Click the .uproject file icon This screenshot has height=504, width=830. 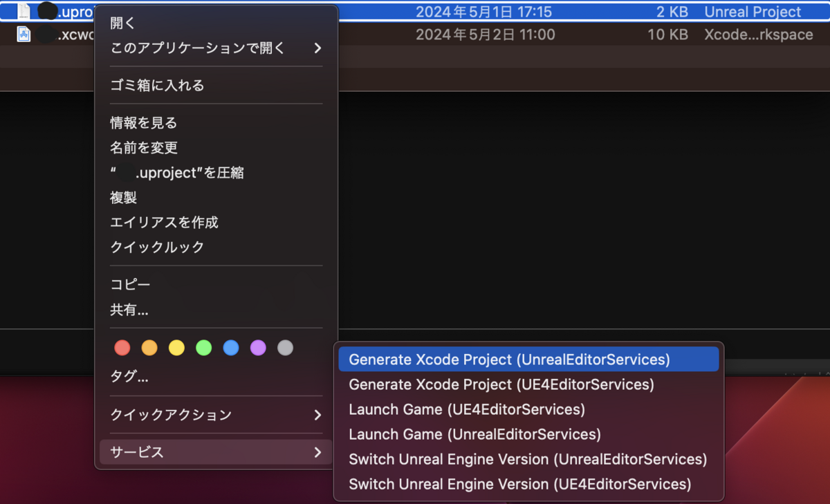click(x=24, y=11)
